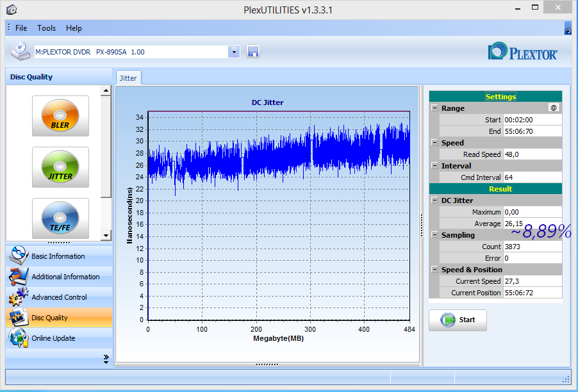Open the Tools menu
Image resolution: width=578 pixels, height=392 pixels.
pyautogui.click(x=46, y=28)
